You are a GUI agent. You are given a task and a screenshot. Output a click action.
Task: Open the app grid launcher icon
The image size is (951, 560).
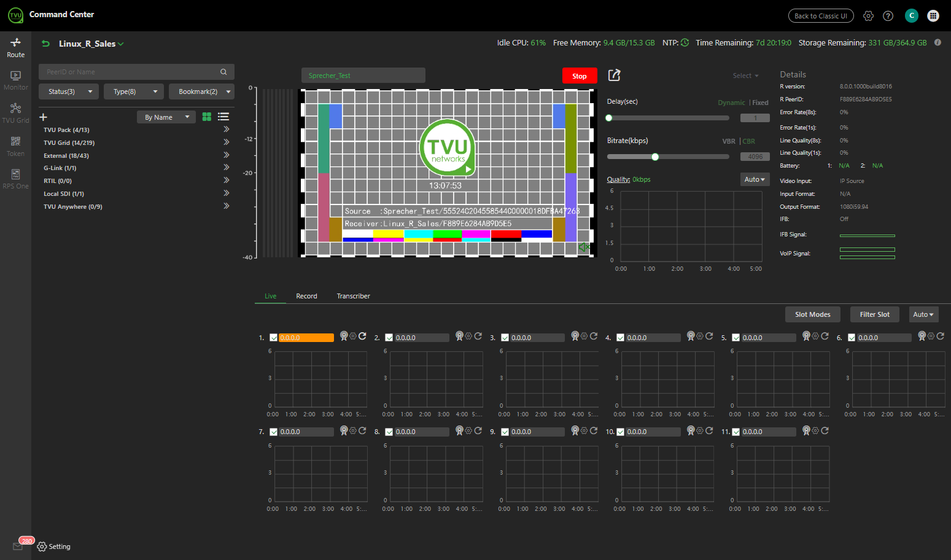(933, 16)
